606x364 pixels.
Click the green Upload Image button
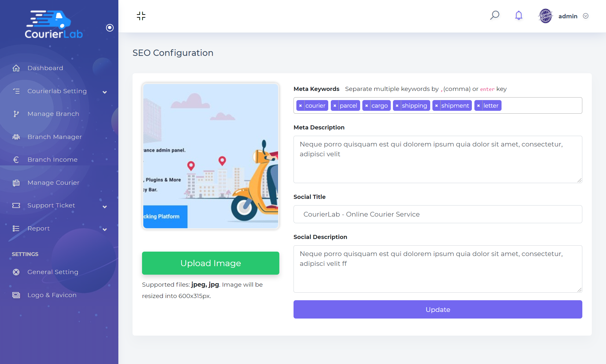tap(211, 263)
